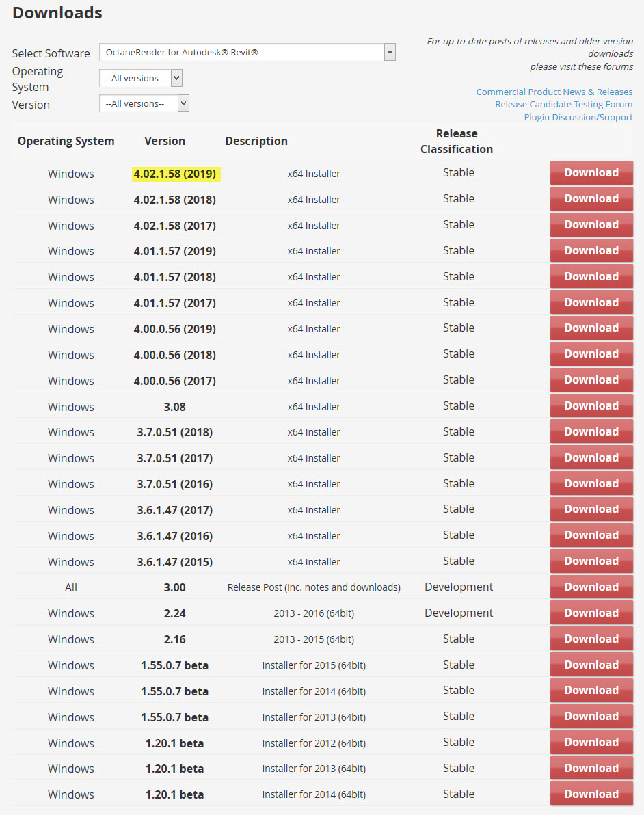Download version 4.00.0.56 (2017) installer
The image size is (644, 815).
click(591, 380)
